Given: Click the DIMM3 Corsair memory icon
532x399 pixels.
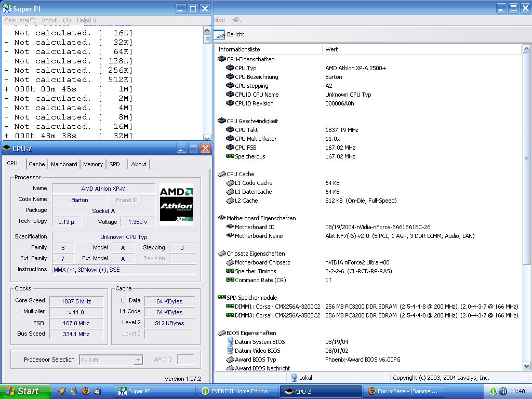Looking at the screenshot, I should coord(230,315).
